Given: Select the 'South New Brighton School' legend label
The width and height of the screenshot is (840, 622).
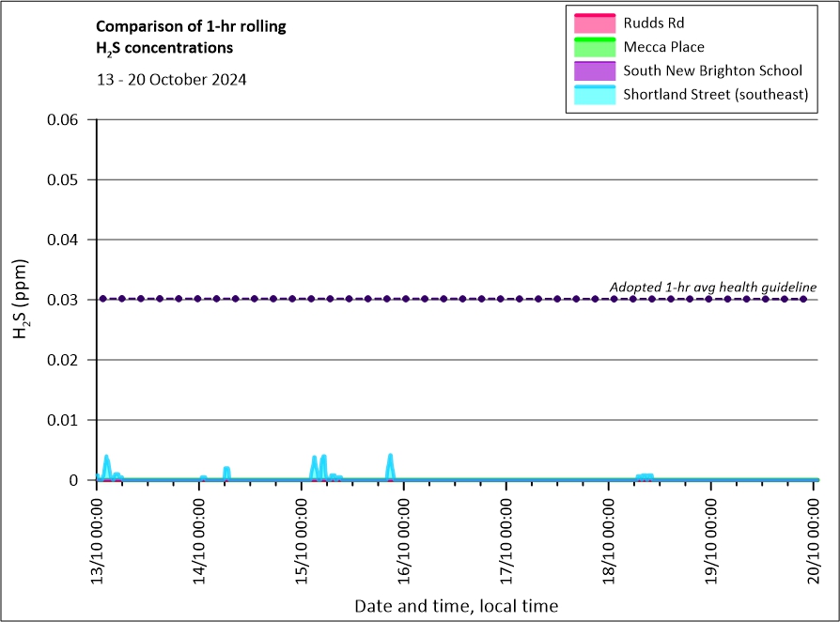Looking at the screenshot, I should click(x=712, y=70).
